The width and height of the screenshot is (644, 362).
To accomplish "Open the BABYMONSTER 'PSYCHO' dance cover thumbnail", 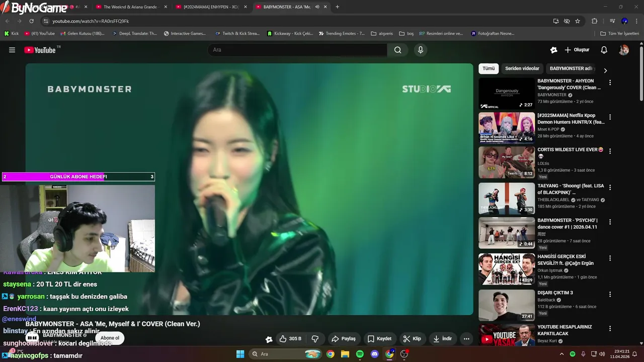I will pos(507,233).
